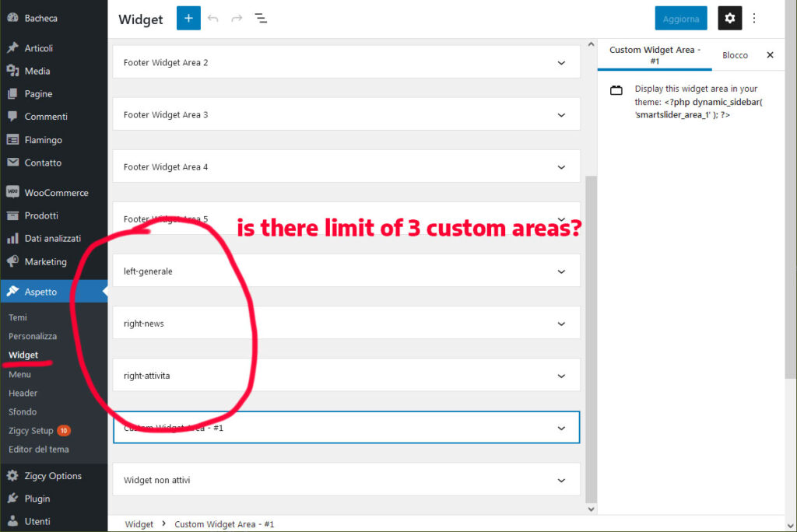Close the settings sidebar panel
The image size is (797, 532).
point(770,55)
